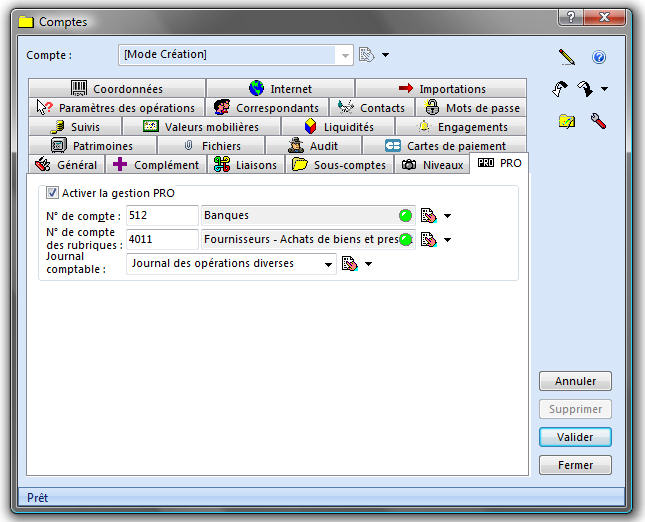This screenshot has height=522, width=645.
Task: Expand arrow next to redo icon
Action: tap(605, 90)
